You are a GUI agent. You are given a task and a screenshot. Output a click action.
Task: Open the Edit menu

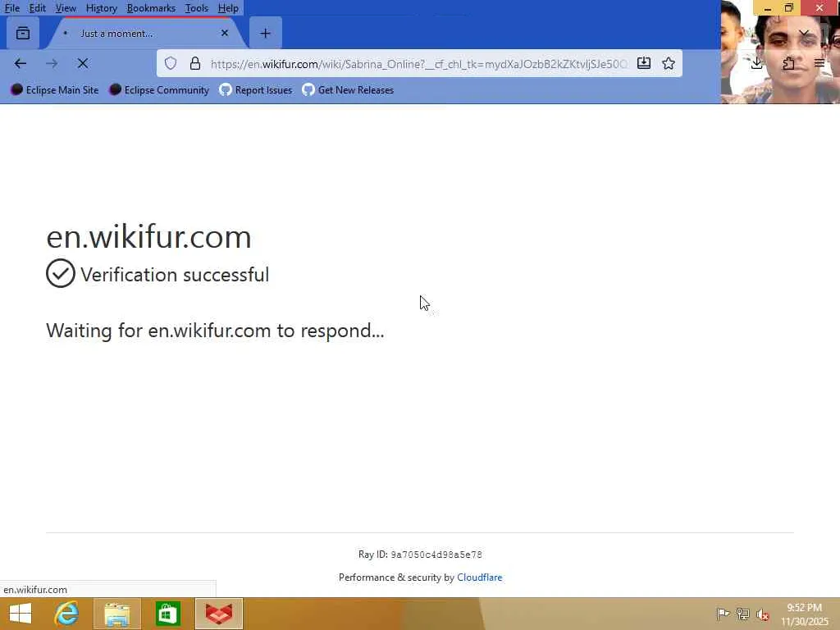click(37, 8)
